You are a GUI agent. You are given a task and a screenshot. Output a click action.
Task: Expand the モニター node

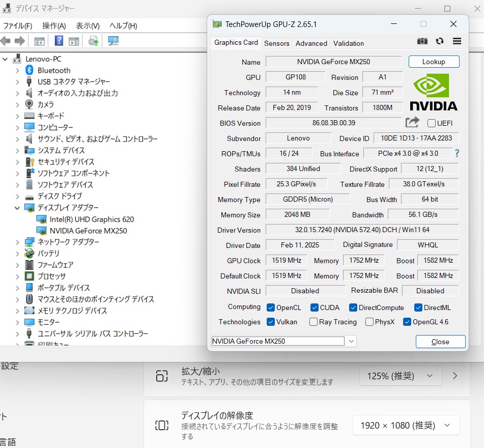(x=17, y=322)
